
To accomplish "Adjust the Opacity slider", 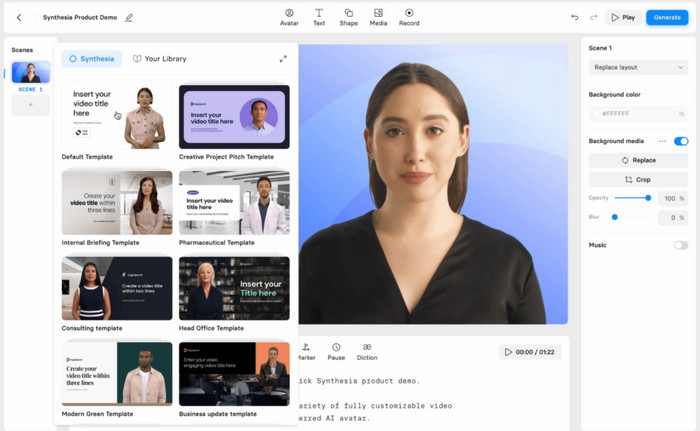I will (647, 198).
